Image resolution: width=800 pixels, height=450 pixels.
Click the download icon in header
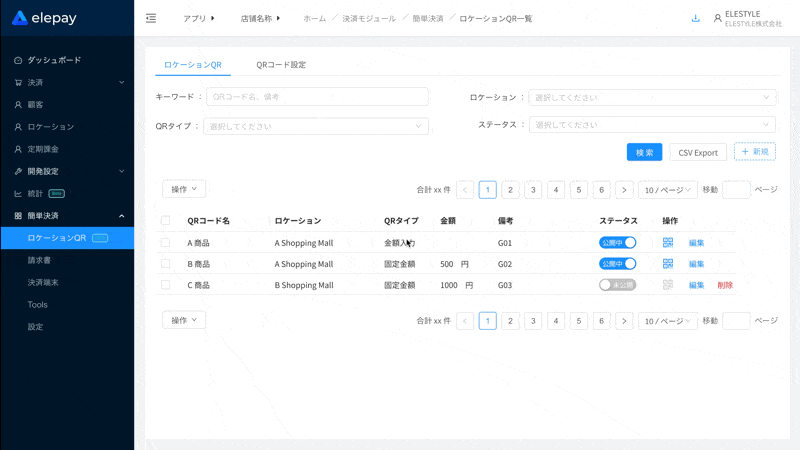695,18
